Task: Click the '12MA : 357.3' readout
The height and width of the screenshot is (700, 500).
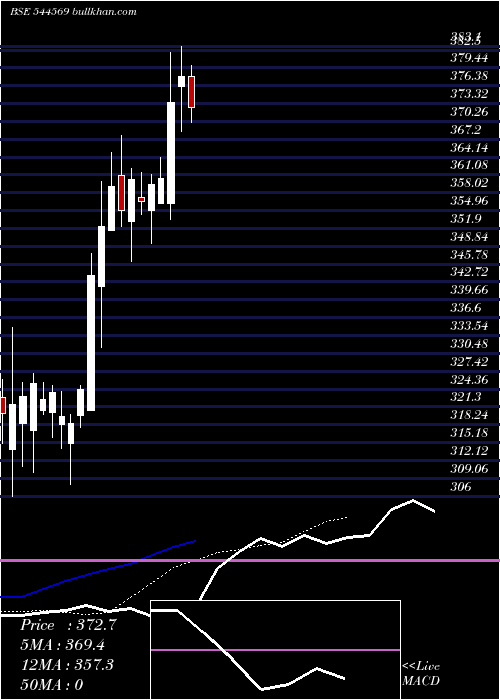Action: coord(67,665)
